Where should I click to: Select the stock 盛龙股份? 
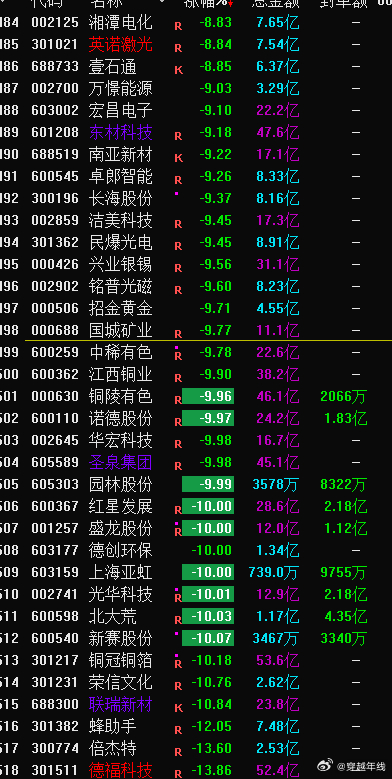(121, 528)
